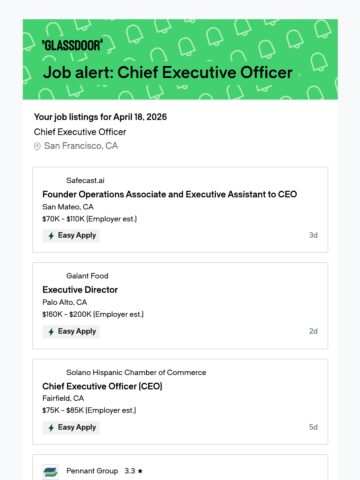This screenshot has width=360, height=480.
Task: Click lightning bolt icon on Solano Chamber listing
Action: tap(51, 428)
